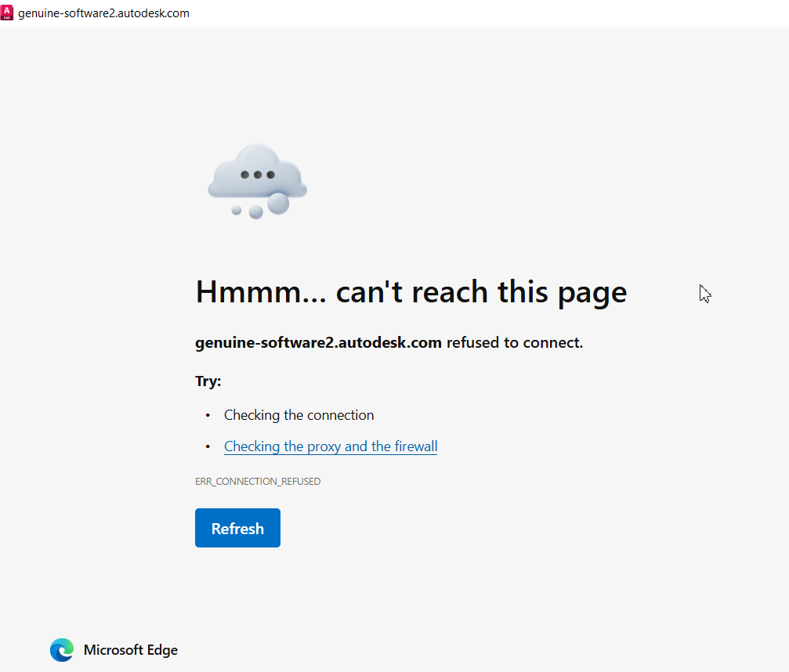Screen dimensions: 789x672
Task: Click the blue Refresh button
Action: click(x=237, y=528)
